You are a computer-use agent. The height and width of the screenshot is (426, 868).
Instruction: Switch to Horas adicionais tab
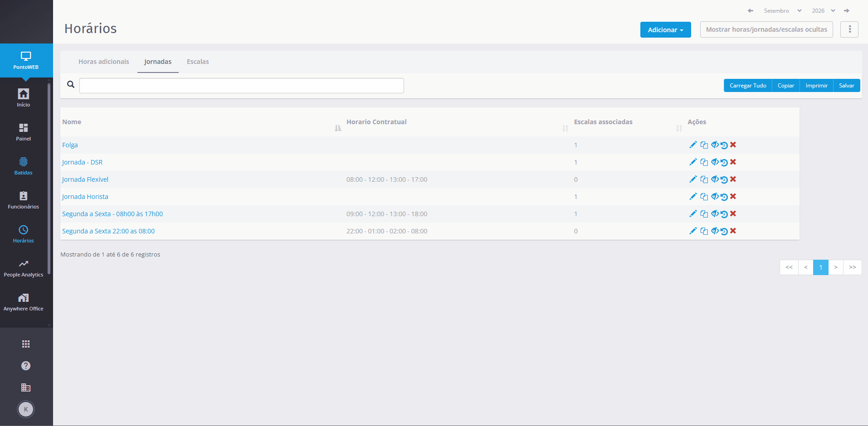pos(104,62)
